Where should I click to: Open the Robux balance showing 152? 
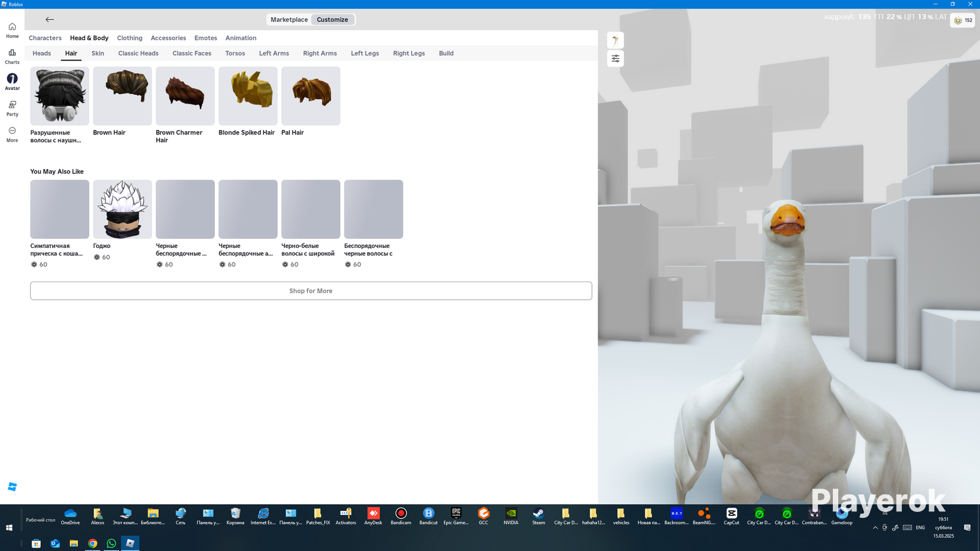click(x=963, y=20)
